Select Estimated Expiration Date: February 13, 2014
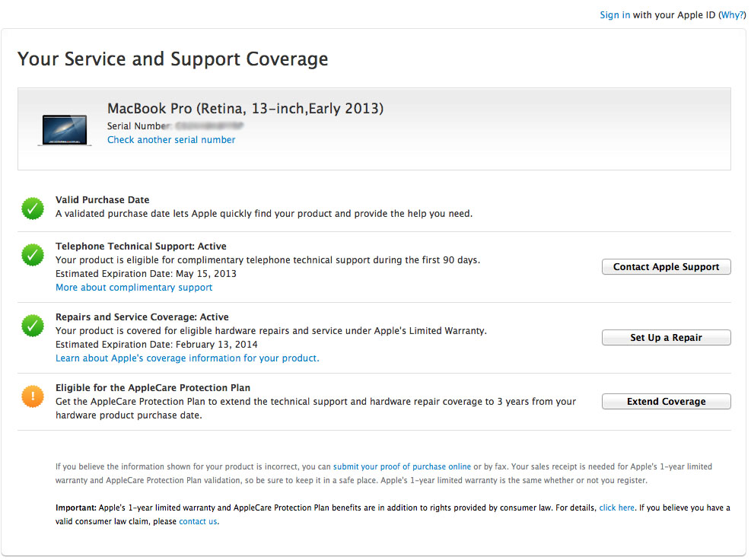 pos(157,345)
